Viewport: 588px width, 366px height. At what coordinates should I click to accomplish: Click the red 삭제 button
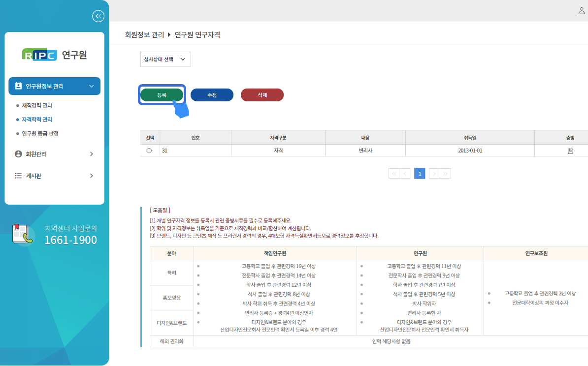click(x=262, y=95)
